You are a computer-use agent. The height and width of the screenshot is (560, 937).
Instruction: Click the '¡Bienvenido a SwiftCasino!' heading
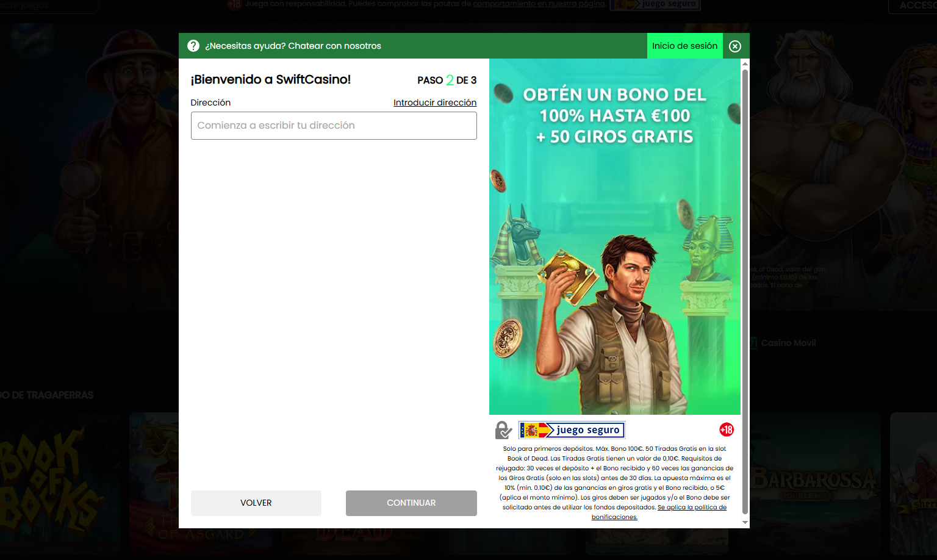click(x=271, y=79)
